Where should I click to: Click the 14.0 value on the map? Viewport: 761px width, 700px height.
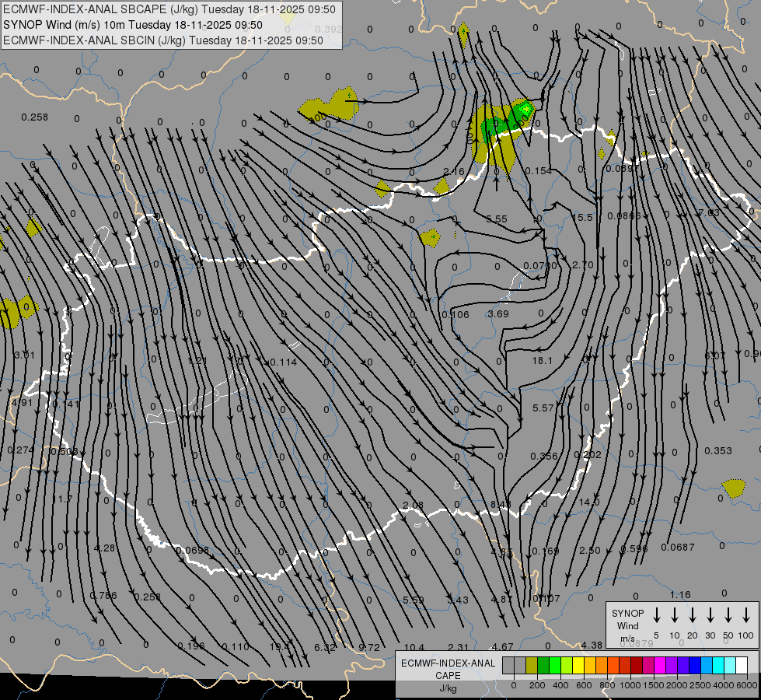click(589, 502)
